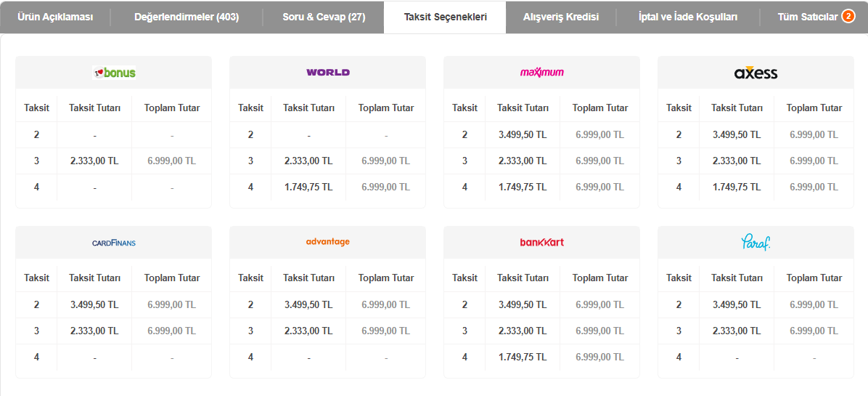Click the Advantage card logo

328,242
